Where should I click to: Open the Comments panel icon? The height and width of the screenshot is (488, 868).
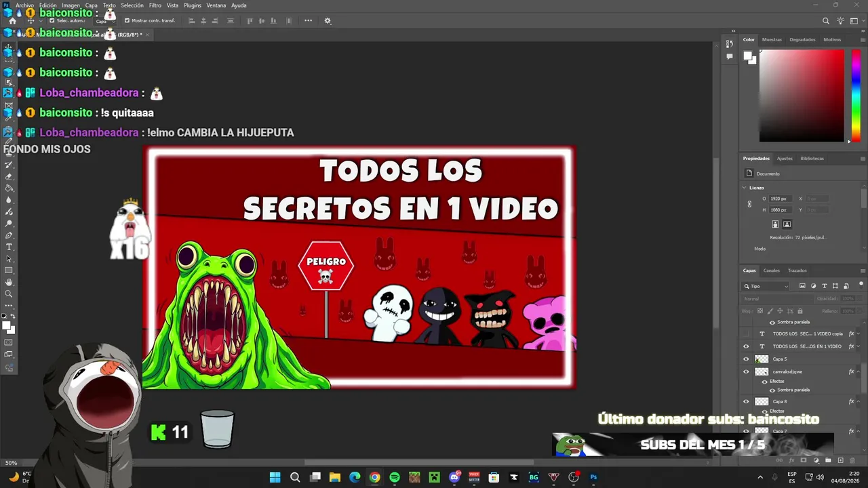point(730,57)
